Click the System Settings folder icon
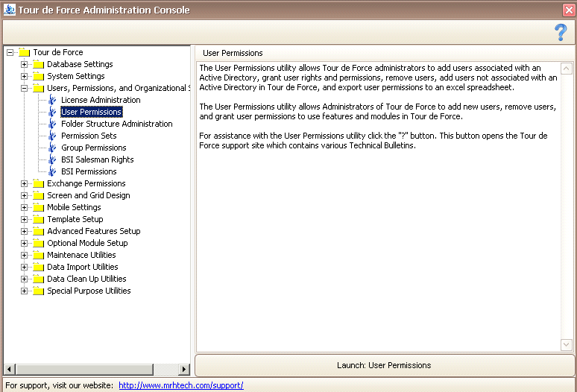 coord(38,77)
